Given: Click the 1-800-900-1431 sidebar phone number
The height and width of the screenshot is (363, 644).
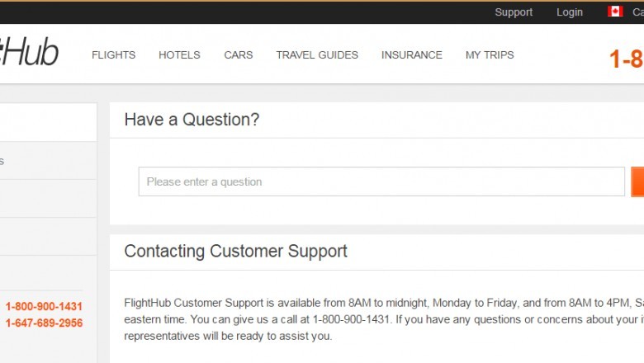Looking at the screenshot, I should tap(44, 306).
